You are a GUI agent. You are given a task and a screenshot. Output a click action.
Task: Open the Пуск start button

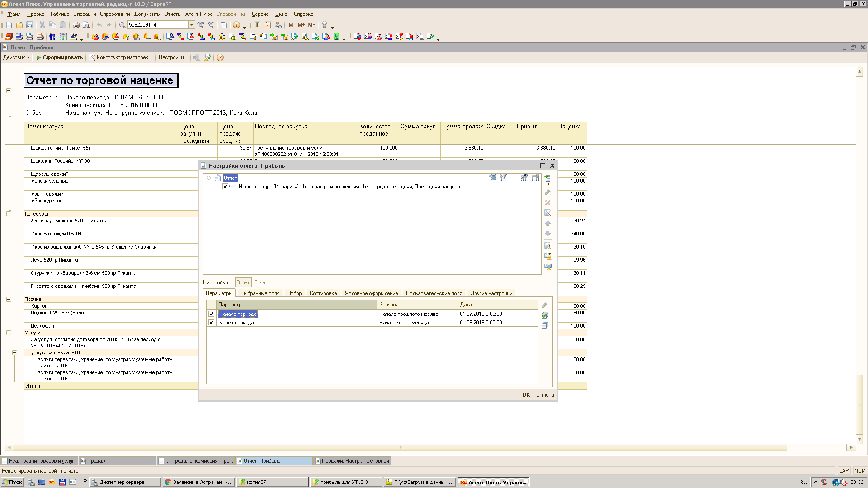12,482
